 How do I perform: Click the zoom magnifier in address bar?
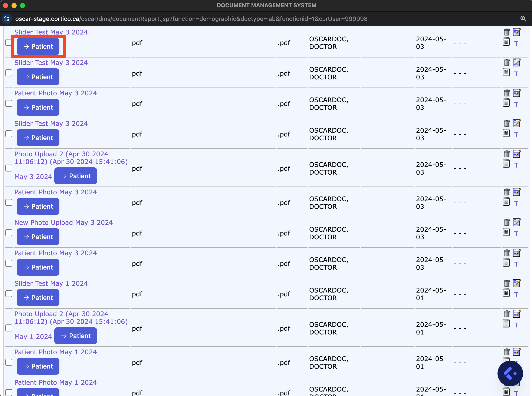(x=523, y=19)
